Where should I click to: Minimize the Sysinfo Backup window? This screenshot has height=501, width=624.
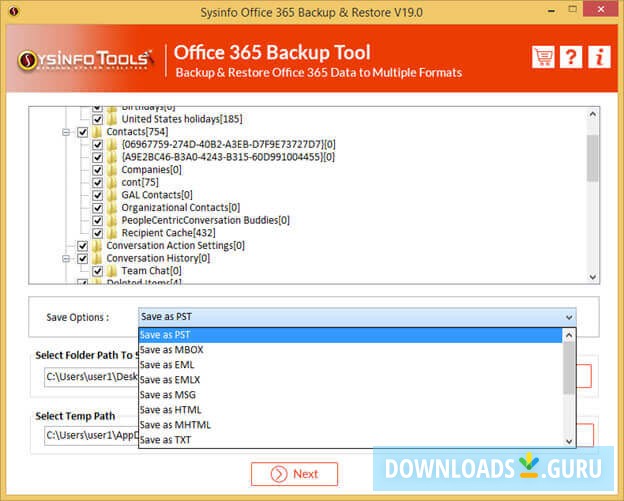(x=551, y=11)
